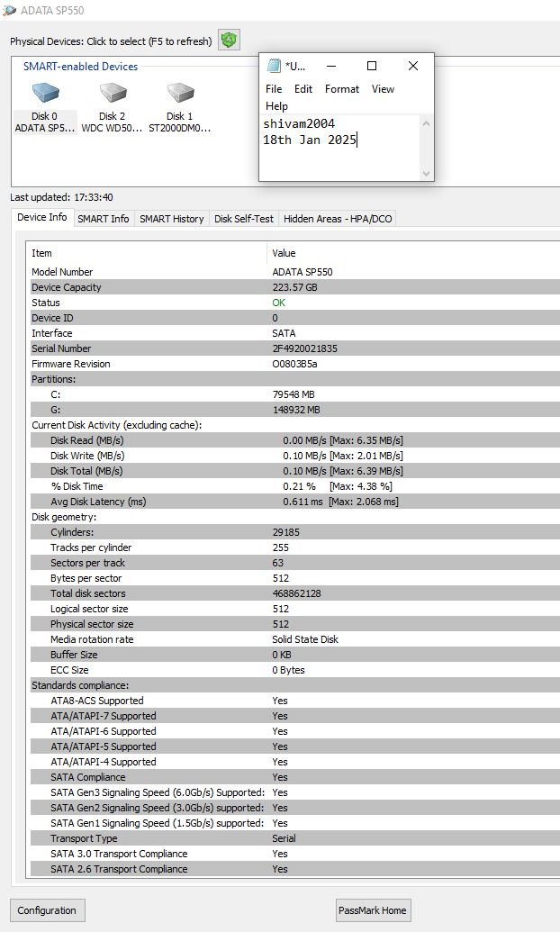The image size is (560, 932).
Task: Open the Help menu in Notepad
Action: [276, 106]
